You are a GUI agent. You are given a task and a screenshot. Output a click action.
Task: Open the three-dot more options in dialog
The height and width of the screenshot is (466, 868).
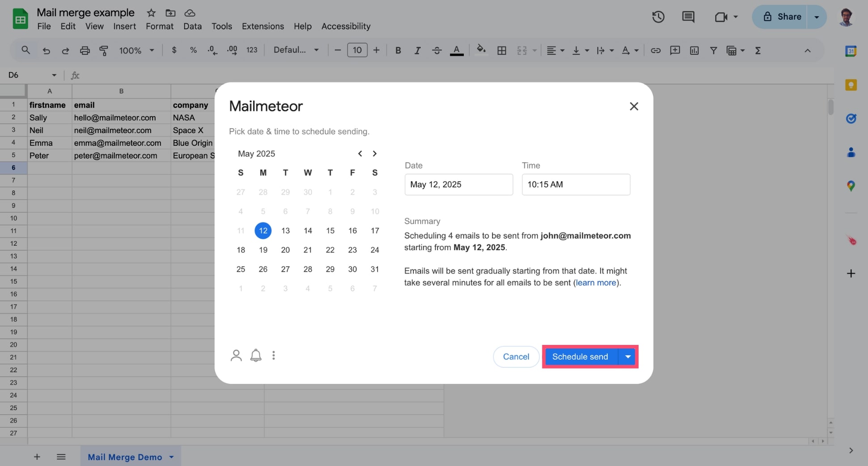274,356
